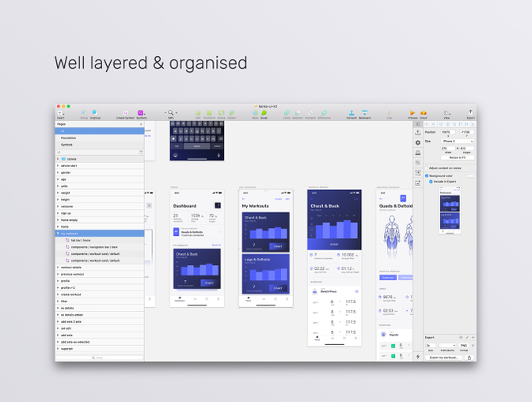Screen dimensions: 532x402
Task: Enable Adjust content on resize checkbox
Action: [x=427, y=169]
